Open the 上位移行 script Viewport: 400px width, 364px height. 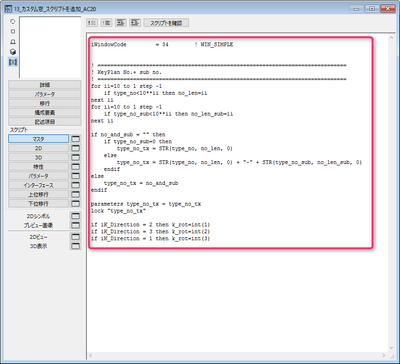coord(38,194)
